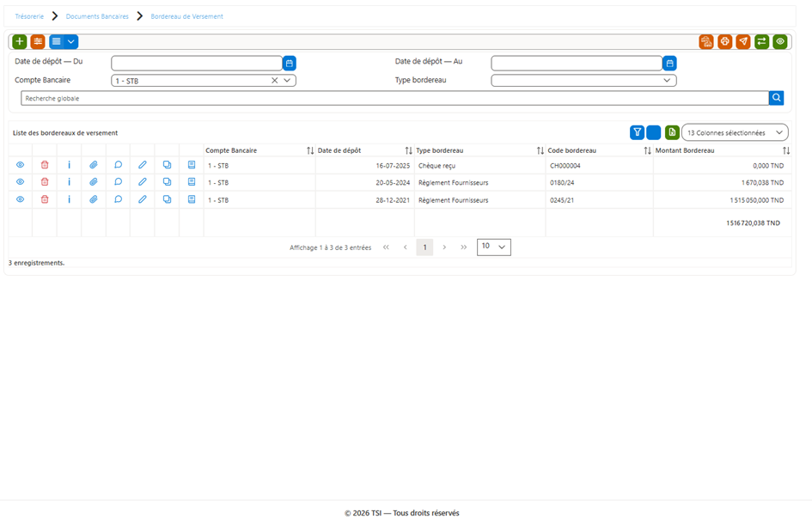Go to Documents Bancaires breadcrumb
Screen dimensions: 812x525
point(97,16)
